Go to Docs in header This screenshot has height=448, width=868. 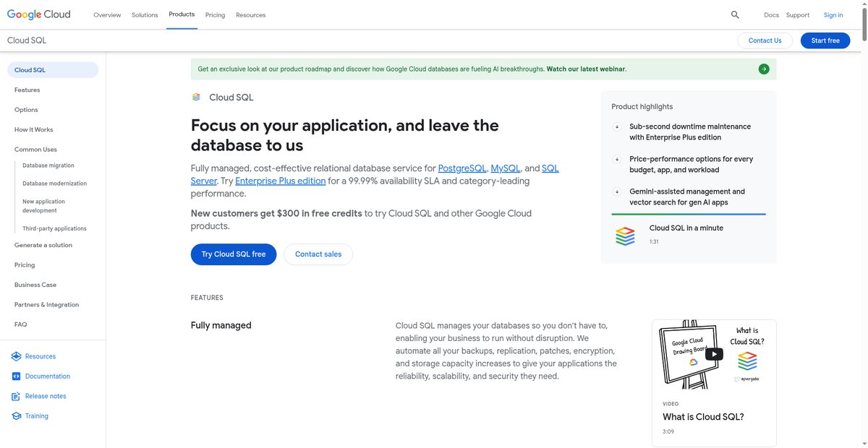[771, 14]
